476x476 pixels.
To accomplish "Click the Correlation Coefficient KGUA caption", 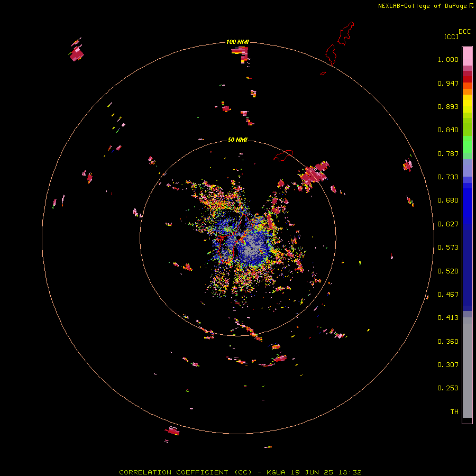I will coord(240,472).
